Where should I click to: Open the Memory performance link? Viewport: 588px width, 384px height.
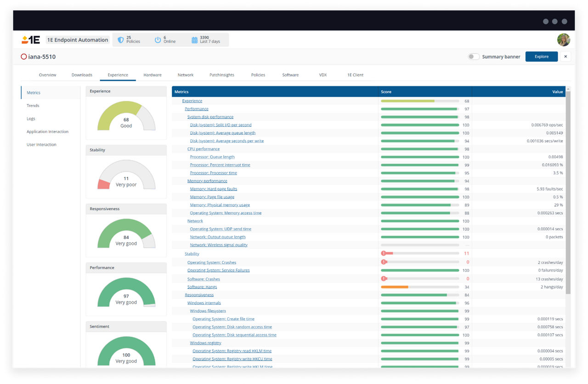[x=207, y=181]
